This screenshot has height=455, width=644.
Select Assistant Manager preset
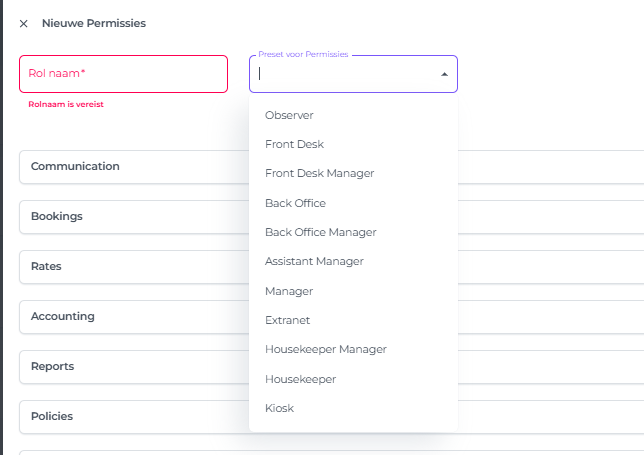[x=314, y=261]
